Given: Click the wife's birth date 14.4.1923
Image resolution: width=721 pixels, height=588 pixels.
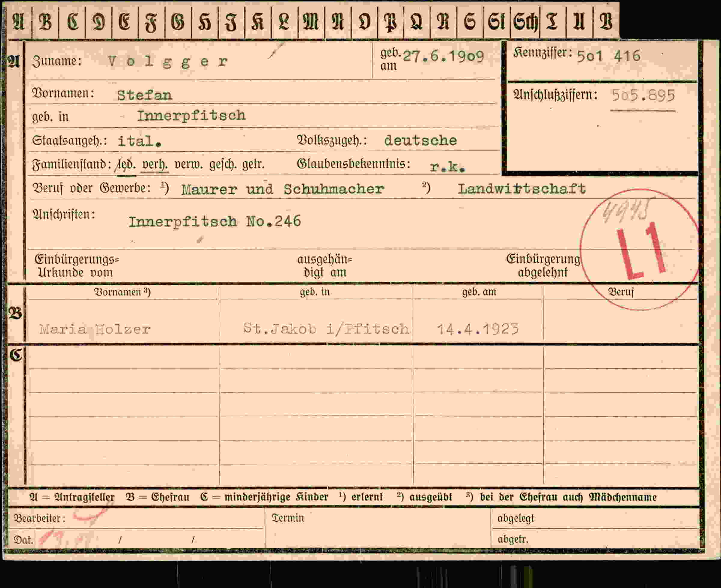Looking at the screenshot, I should (478, 329).
